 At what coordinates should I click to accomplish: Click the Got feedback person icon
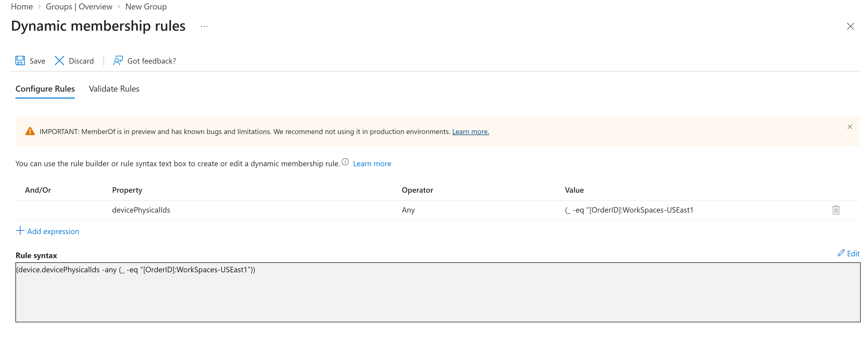pos(118,61)
